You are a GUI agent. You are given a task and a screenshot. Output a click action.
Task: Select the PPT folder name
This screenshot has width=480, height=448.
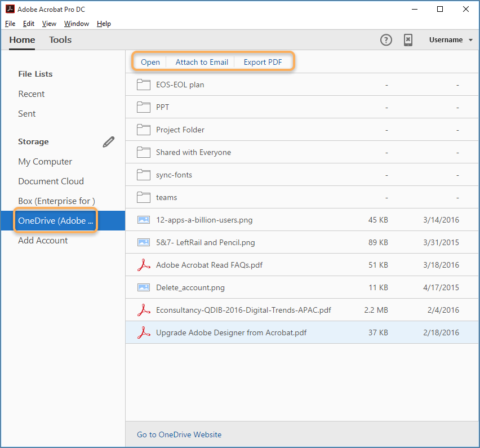tap(162, 107)
